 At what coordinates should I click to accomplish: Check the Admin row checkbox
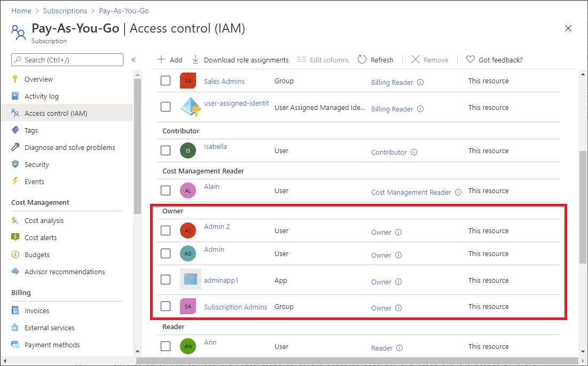click(x=166, y=253)
